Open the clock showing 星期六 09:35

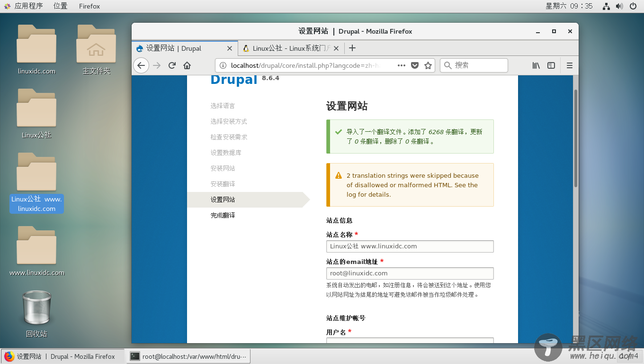pyautogui.click(x=569, y=6)
